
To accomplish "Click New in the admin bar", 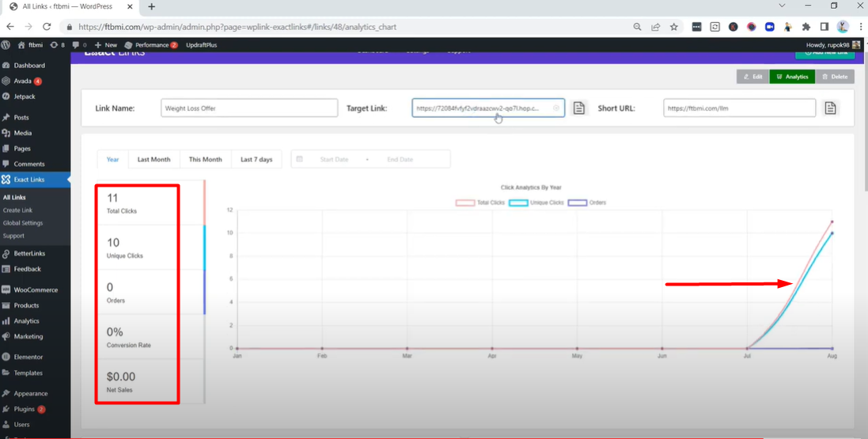I will pyautogui.click(x=106, y=45).
